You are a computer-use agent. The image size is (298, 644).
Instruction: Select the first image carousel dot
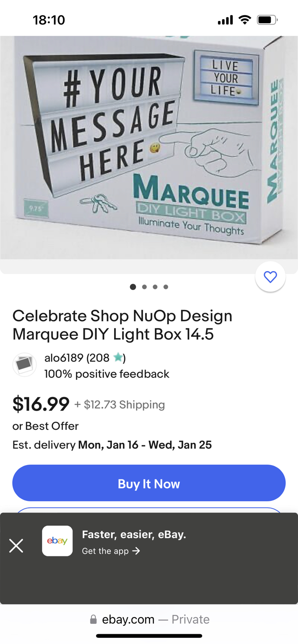click(133, 287)
